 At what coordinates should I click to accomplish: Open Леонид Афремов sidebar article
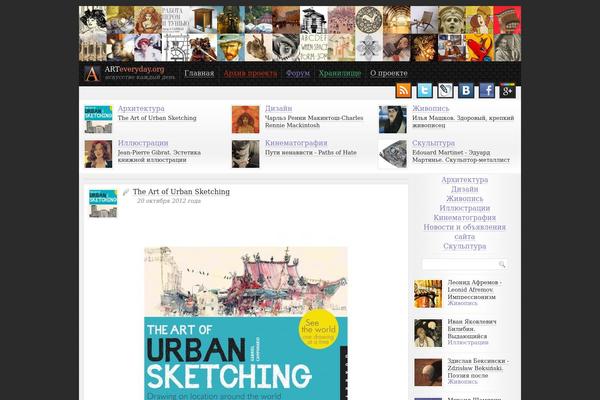coord(474,289)
